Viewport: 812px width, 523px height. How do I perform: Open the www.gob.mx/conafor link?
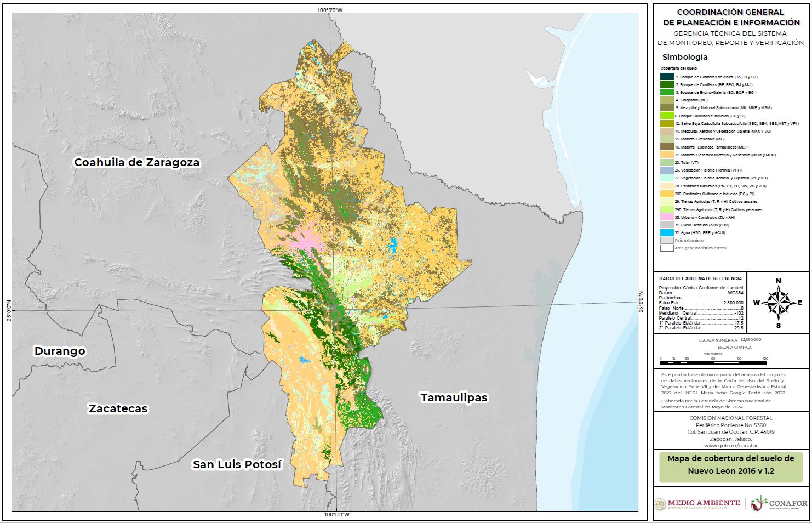(x=731, y=446)
